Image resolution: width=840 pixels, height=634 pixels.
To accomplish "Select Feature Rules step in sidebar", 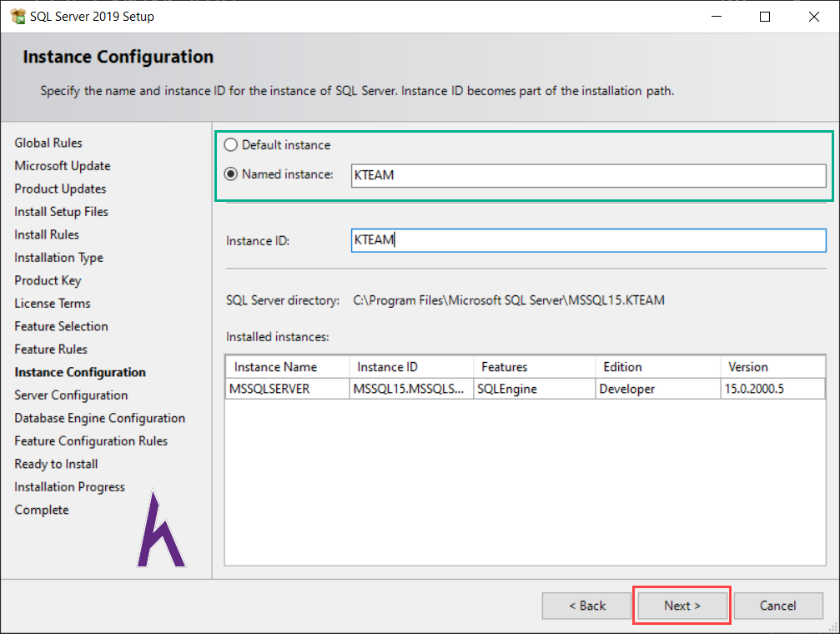I will coord(51,350).
